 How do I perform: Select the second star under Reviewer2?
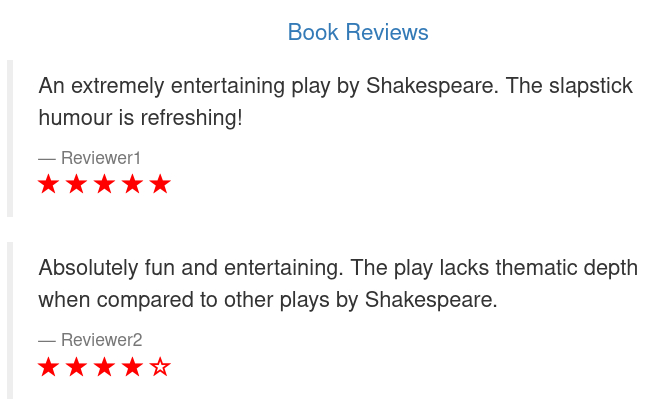(x=76, y=367)
